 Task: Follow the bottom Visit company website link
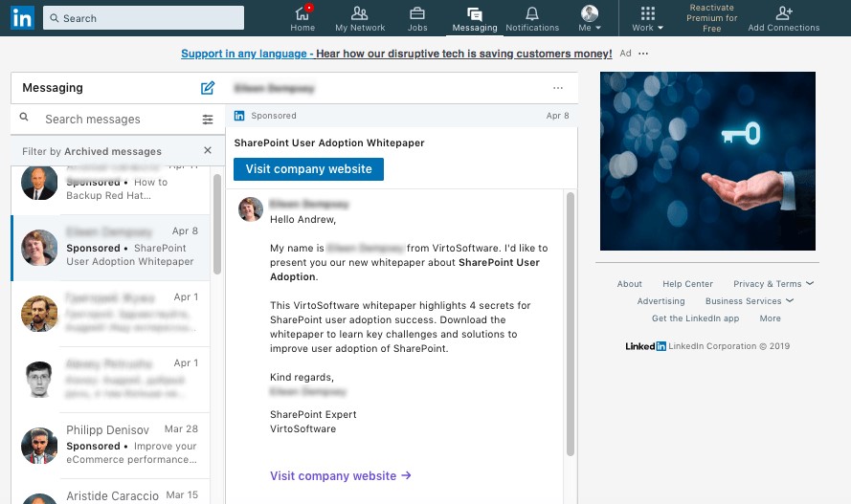(340, 476)
